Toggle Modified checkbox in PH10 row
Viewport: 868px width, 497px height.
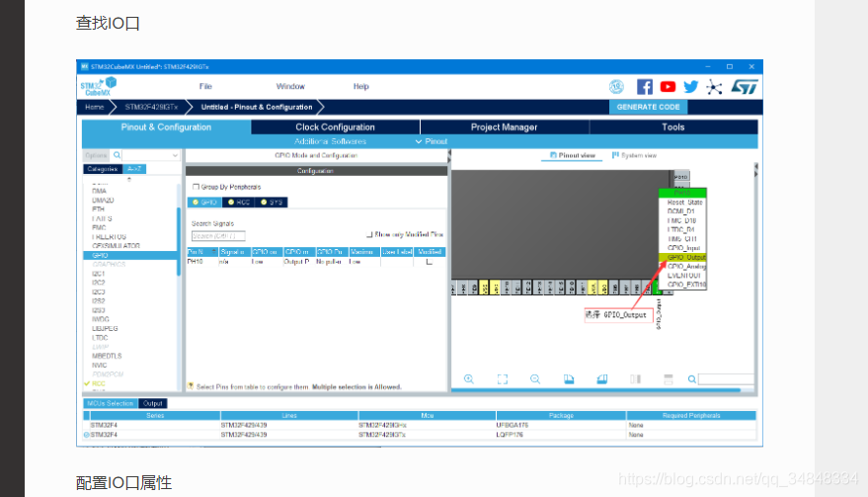coord(429,262)
